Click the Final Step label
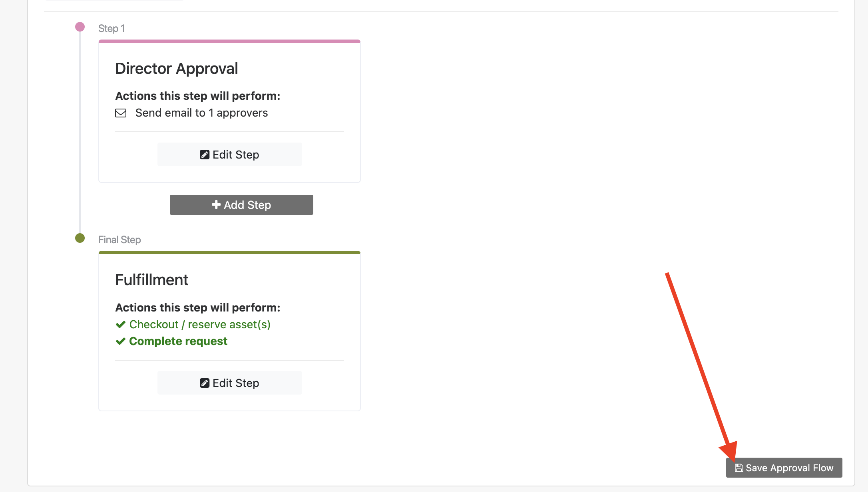This screenshot has height=492, width=868. coord(119,240)
